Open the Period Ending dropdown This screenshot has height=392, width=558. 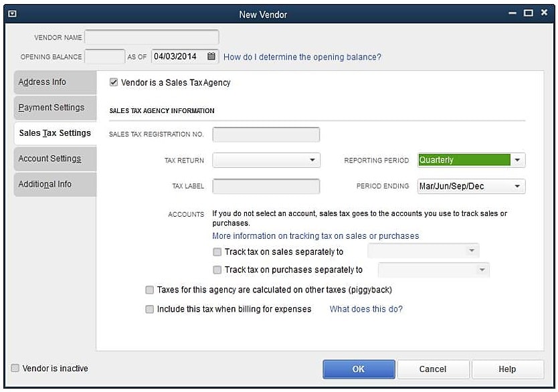[471, 186]
